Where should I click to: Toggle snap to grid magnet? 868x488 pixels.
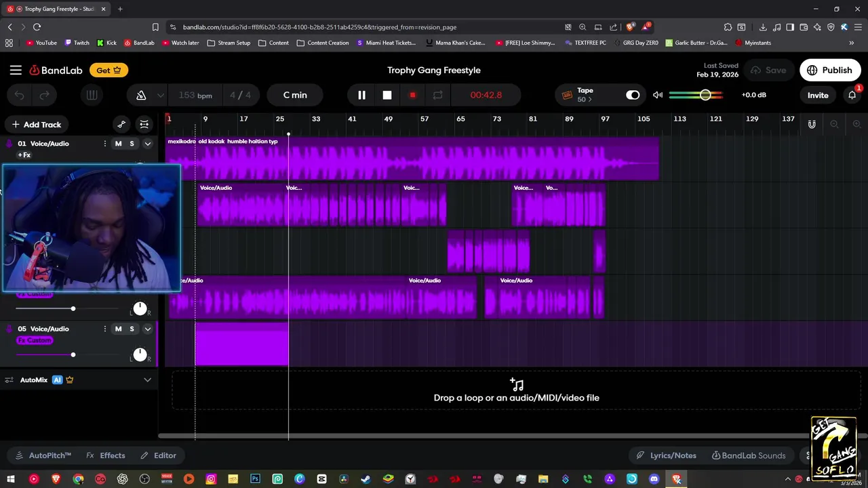pyautogui.click(x=812, y=124)
